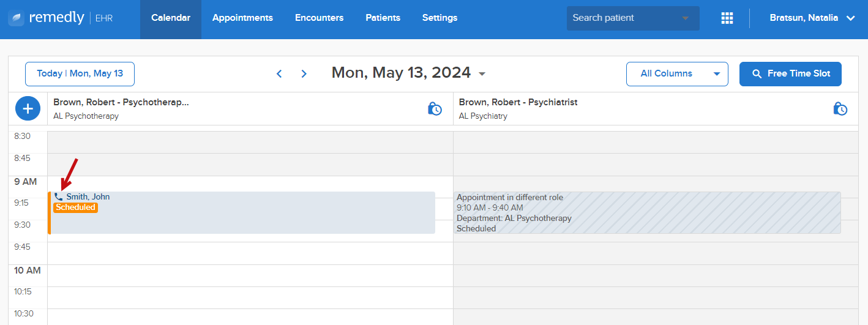The height and width of the screenshot is (325, 868).
Task: Select Brown, Robert - Psychotherapist column header
Action: click(121, 102)
